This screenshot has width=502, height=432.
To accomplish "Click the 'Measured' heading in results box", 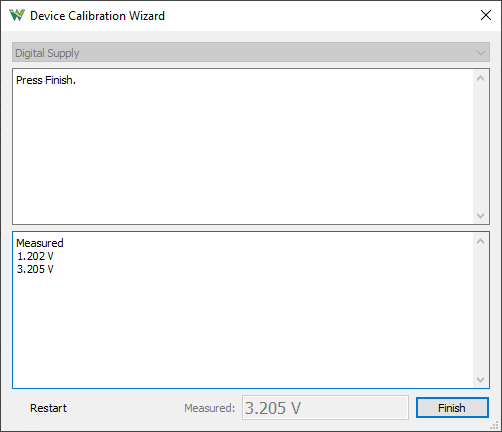I will point(40,243).
